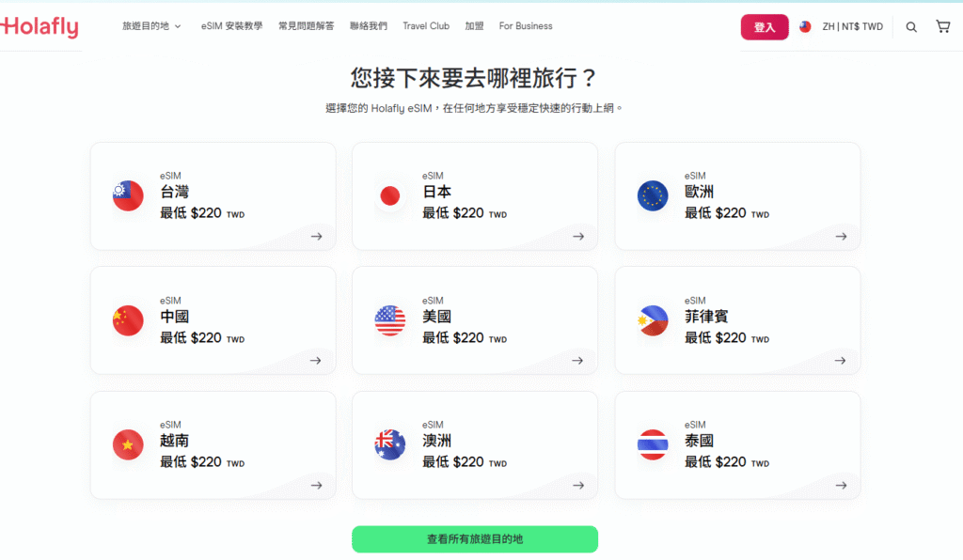Click the 查看所有旅遊目的地 button
The image size is (963, 560).
tap(475, 539)
